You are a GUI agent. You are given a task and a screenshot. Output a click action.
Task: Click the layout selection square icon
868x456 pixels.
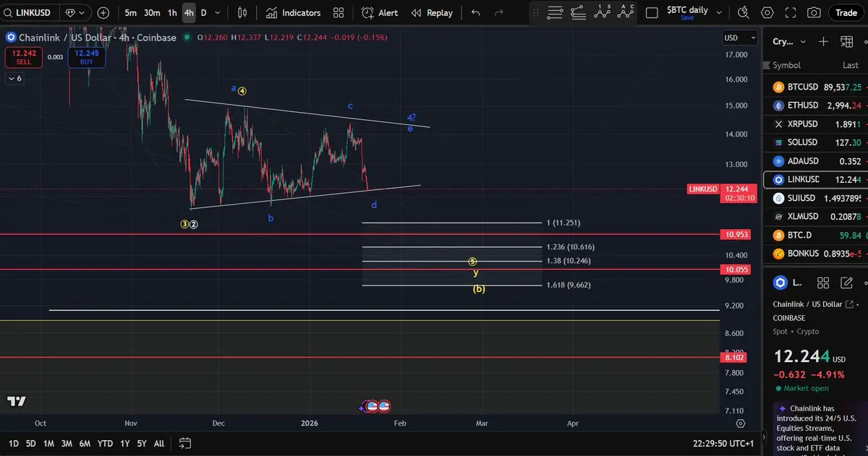652,13
